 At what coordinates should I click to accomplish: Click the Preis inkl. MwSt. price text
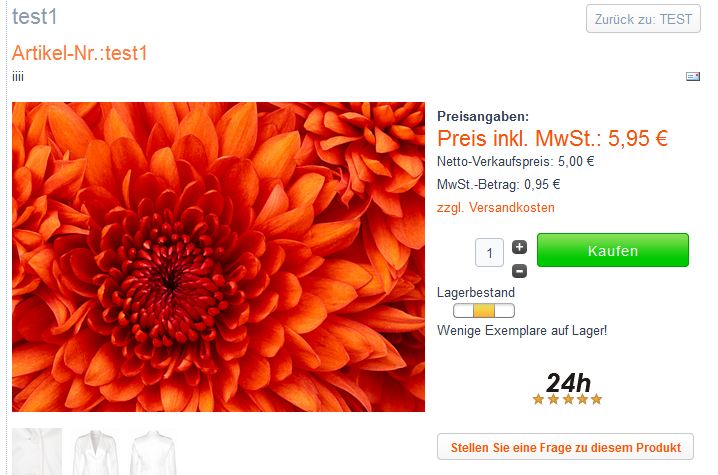553,138
